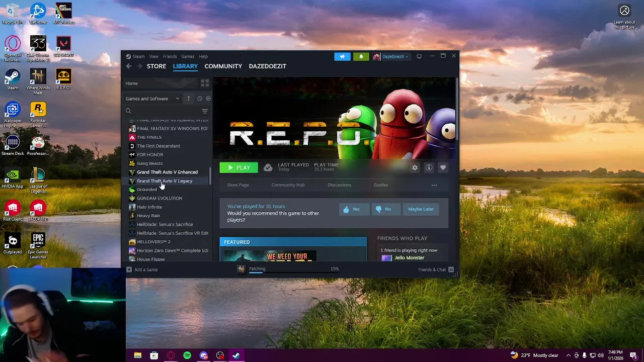
Task: Open the Guides link
Action: point(381,185)
